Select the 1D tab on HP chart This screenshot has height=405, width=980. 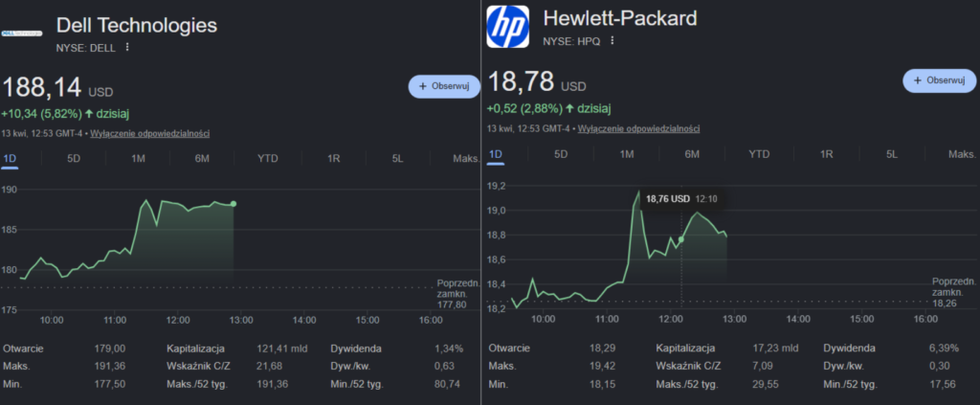(496, 153)
